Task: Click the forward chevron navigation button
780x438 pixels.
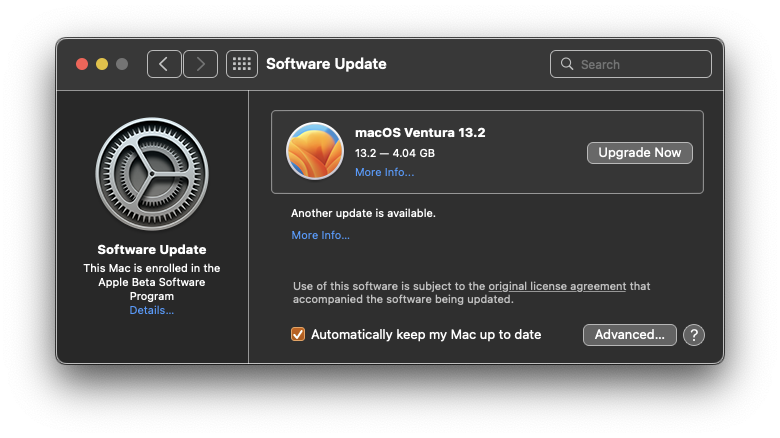Action: coord(200,64)
